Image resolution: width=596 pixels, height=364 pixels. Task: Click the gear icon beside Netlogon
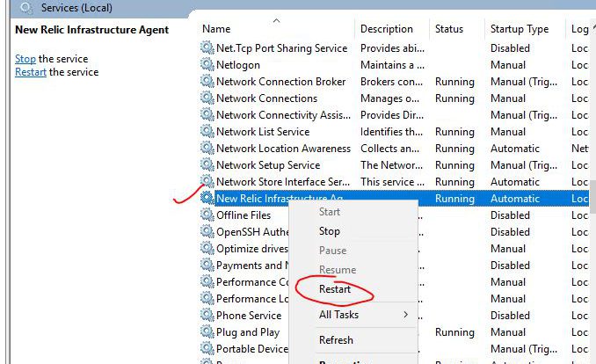(207, 65)
